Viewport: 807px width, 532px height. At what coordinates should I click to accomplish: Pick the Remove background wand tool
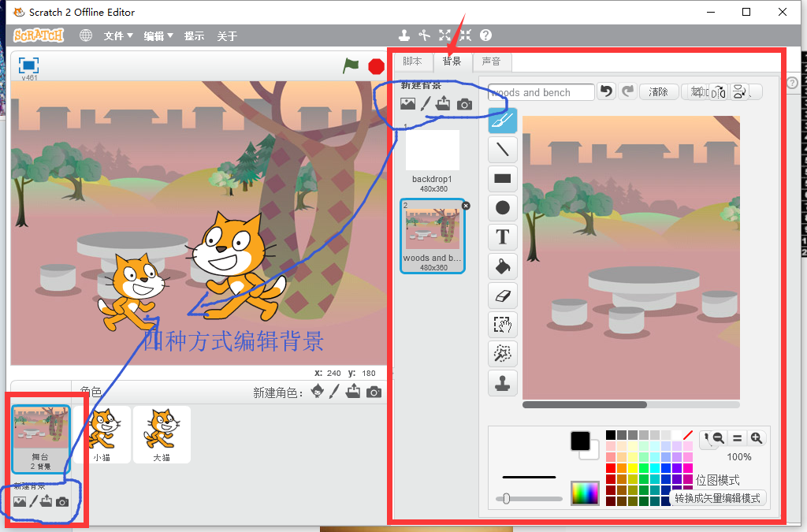click(502, 353)
